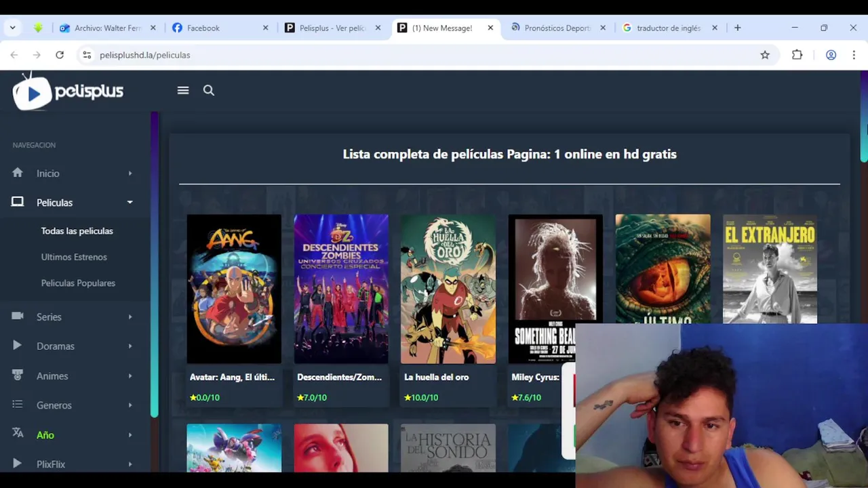Open Todas las peliculas link
Image resolution: width=868 pixels, height=488 pixels.
[x=77, y=231]
